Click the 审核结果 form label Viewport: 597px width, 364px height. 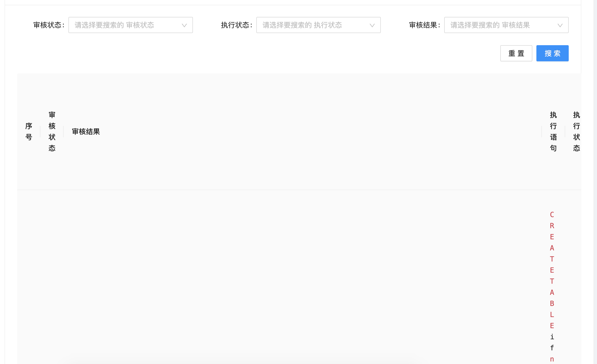(x=424, y=25)
